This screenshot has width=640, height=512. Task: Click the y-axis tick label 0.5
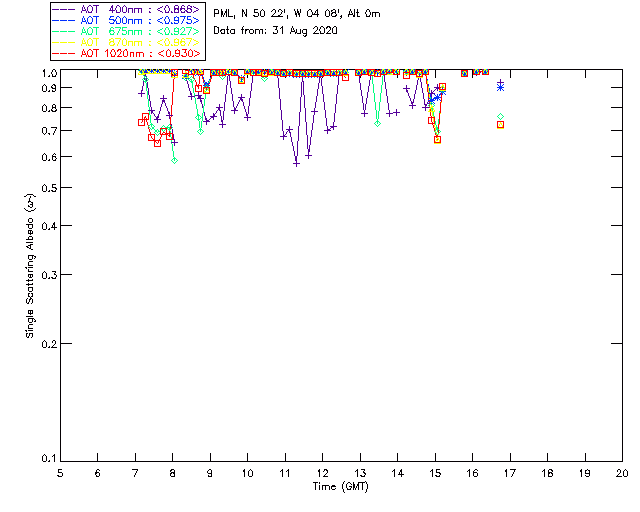(x=49, y=188)
